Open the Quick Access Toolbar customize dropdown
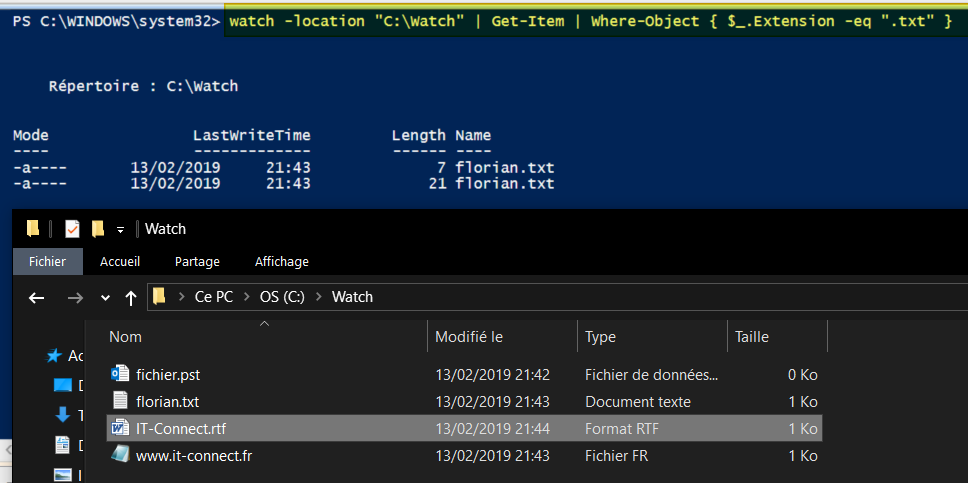968x483 pixels. pyautogui.click(x=120, y=229)
